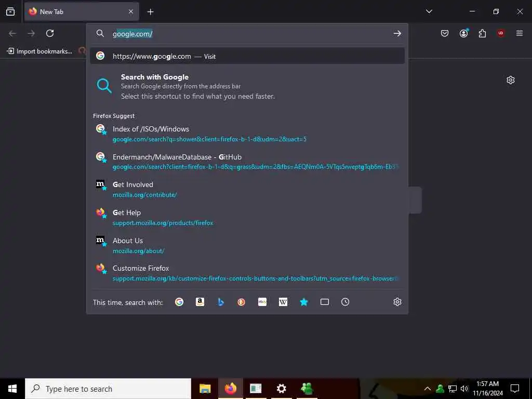Go forward using the forward arrow
The height and width of the screenshot is (399, 532).
31,33
